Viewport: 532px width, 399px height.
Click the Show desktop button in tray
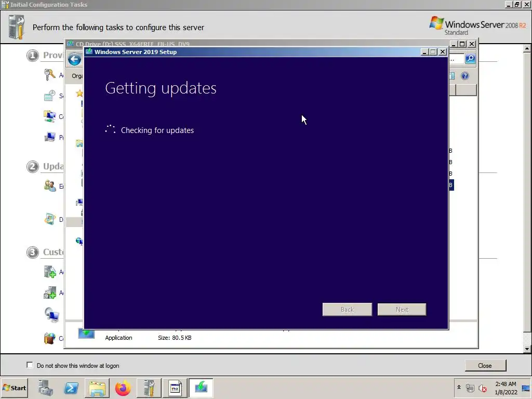[x=526, y=388]
